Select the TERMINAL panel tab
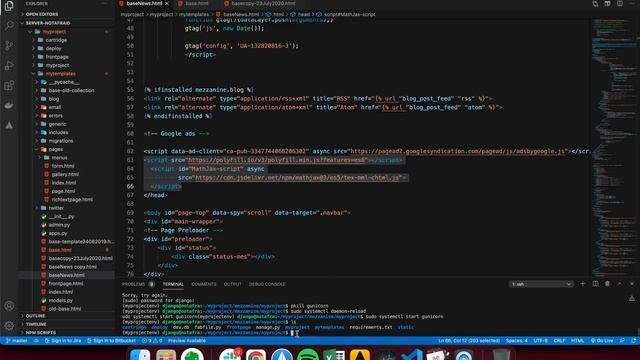The image size is (640, 360). coord(173,284)
